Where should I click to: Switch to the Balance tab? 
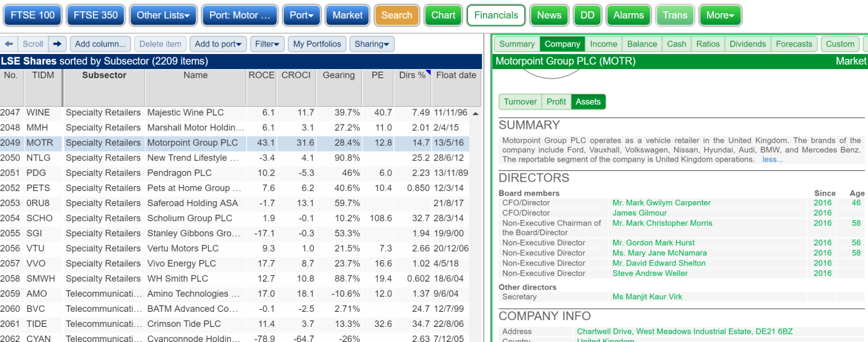[642, 44]
